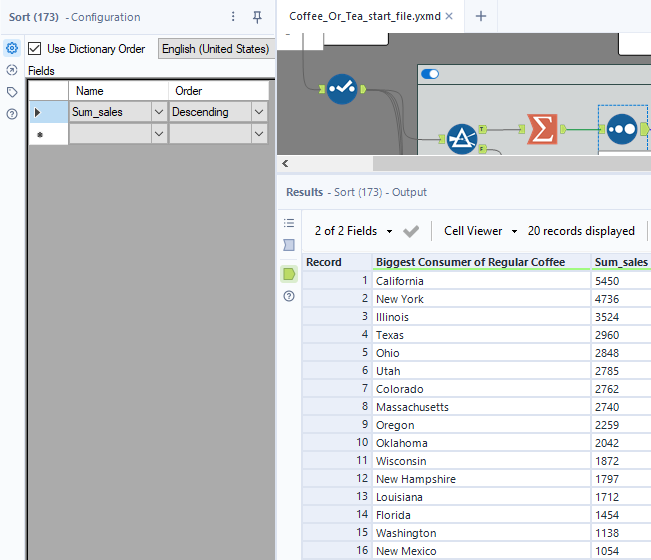Viewport: 651px width, 560px height.
Task: Select the Louisiana cell
Action: pyautogui.click(x=481, y=497)
